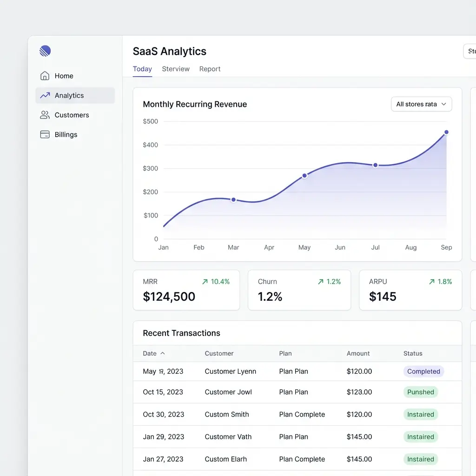Click the Amount column header
476x476 pixels.
(358, 353)
